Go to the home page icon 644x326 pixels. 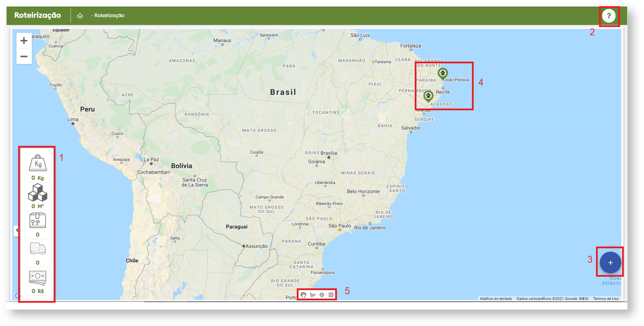coord(80,15)
